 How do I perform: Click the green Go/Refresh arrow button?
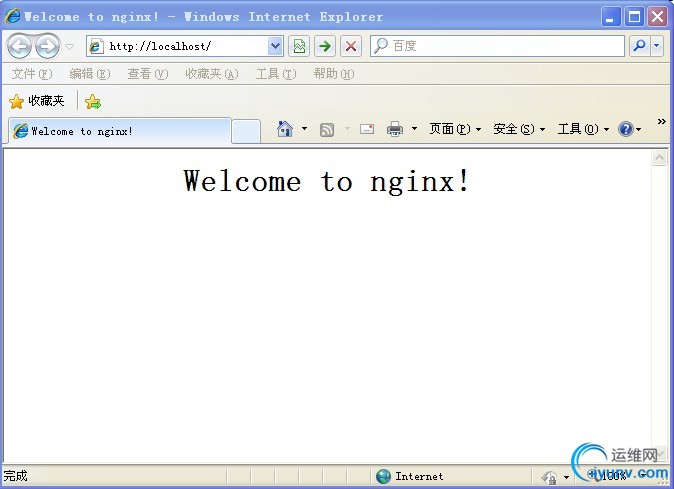pos(325,46)
